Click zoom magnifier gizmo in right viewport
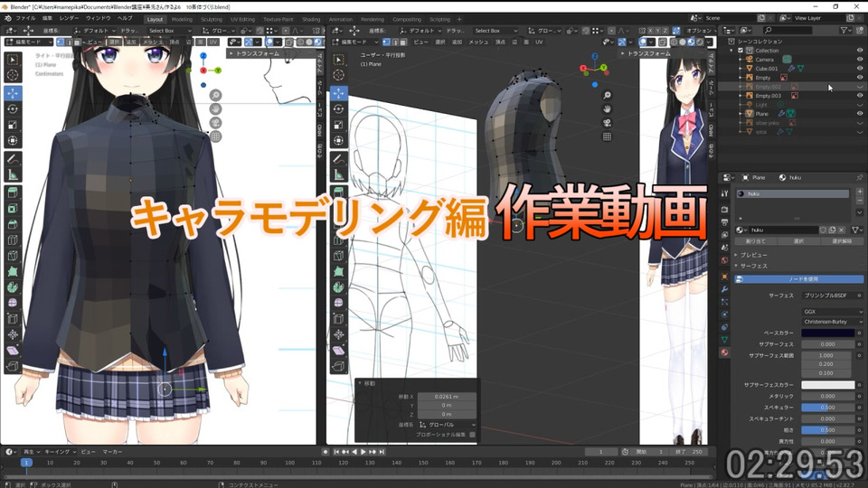 pos(608,95)
